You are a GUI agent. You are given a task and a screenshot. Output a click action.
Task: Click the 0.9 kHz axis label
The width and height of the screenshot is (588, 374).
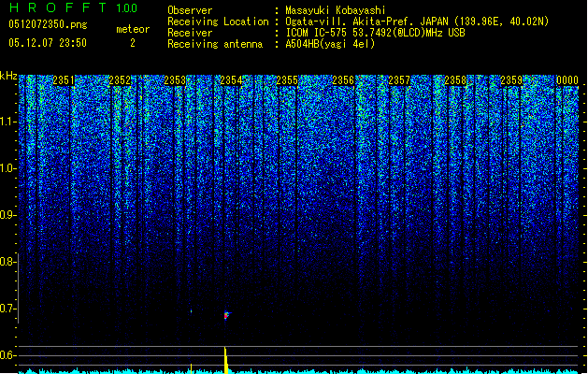coord(7,215)
